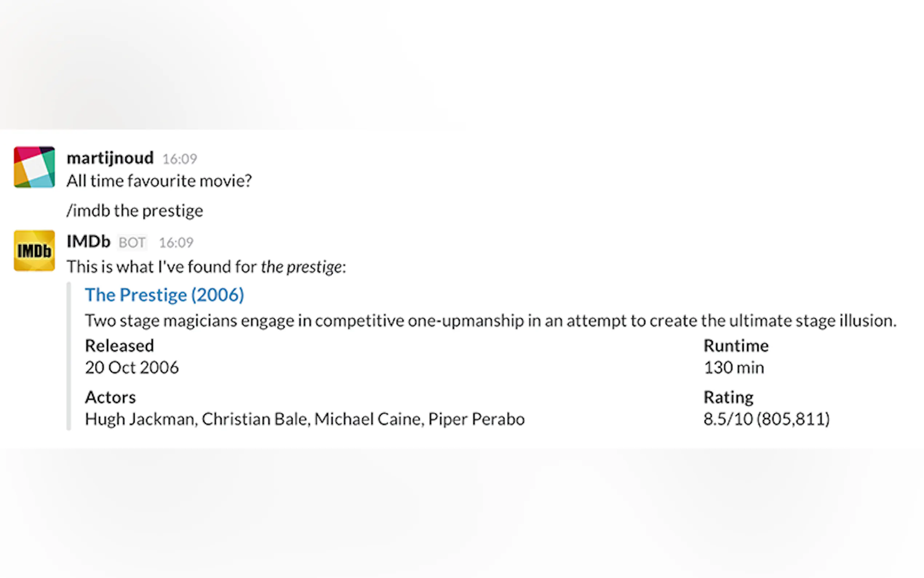The height and width of the screenshot is (578, 924).
Task: Click the Runtime field label
Action: (736, 346)
